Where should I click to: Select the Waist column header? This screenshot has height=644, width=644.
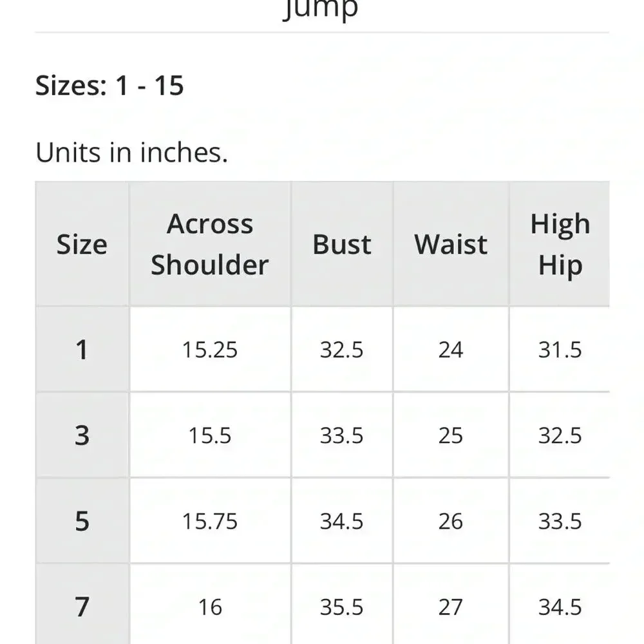coord(451,245)
